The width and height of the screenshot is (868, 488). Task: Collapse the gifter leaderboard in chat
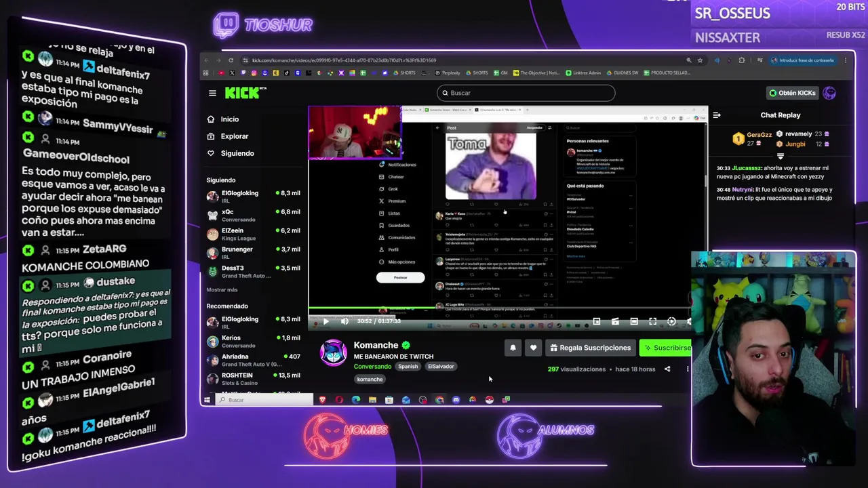(x=781, y=156)
